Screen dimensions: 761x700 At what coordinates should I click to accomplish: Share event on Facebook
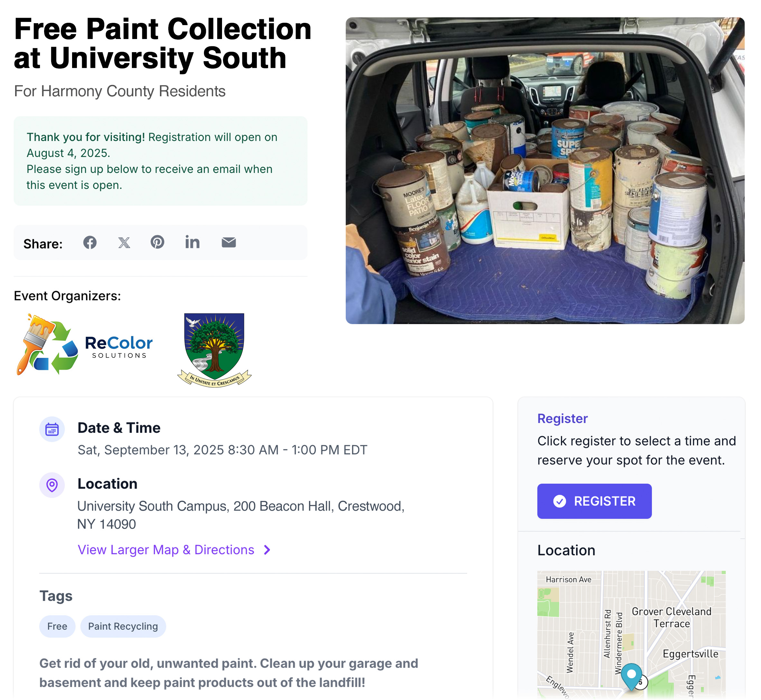tap(90, 242)
